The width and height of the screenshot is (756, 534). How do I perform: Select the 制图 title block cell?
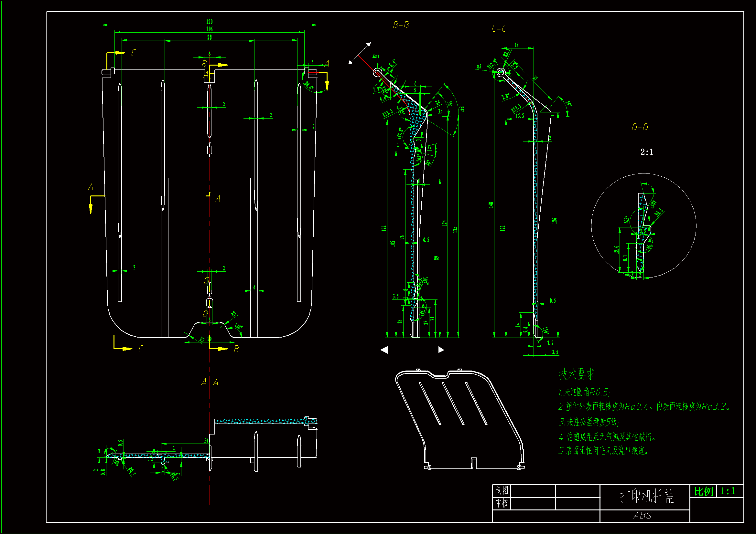tap(502, 491)
